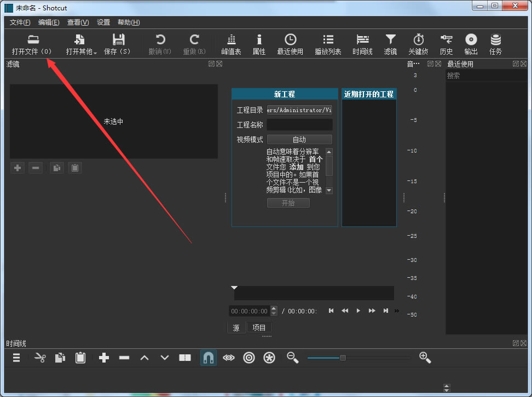Open the Playlist panel
Screen dimensions: 532x397
pos(328,44)
